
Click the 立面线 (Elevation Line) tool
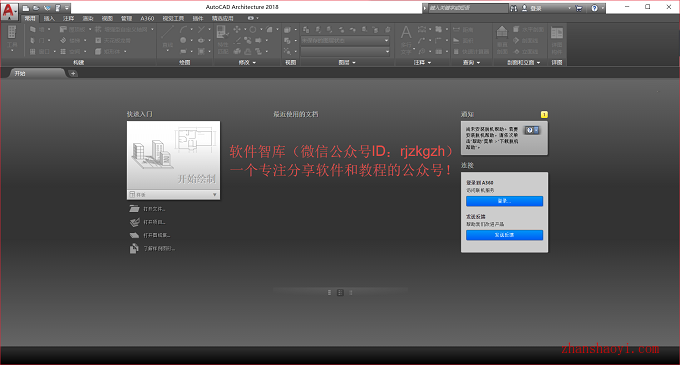(525, 52)
